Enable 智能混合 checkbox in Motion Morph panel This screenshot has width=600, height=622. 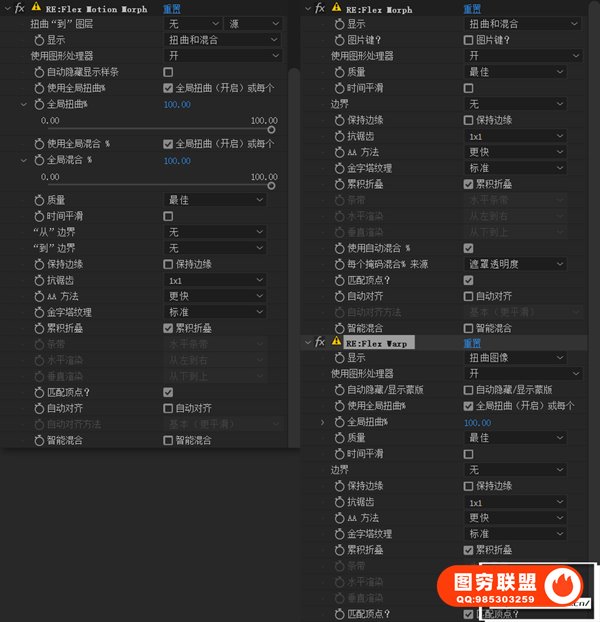coord(168,440)
